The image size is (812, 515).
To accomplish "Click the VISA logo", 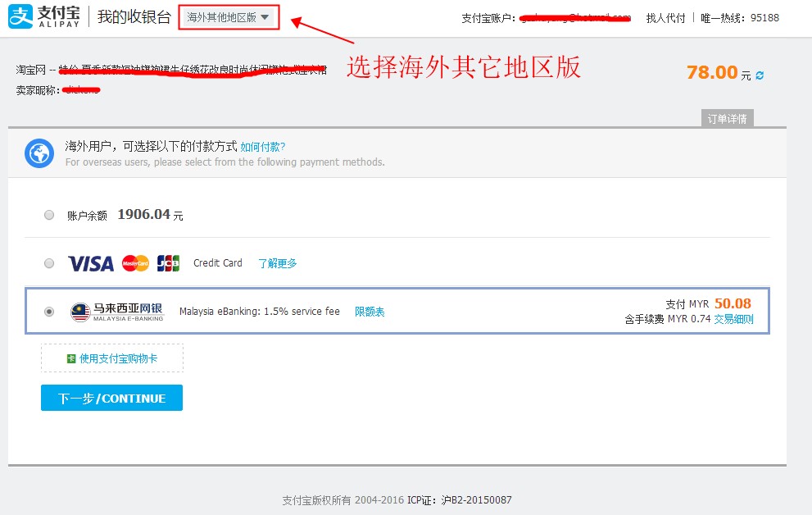I will (91, 264).
